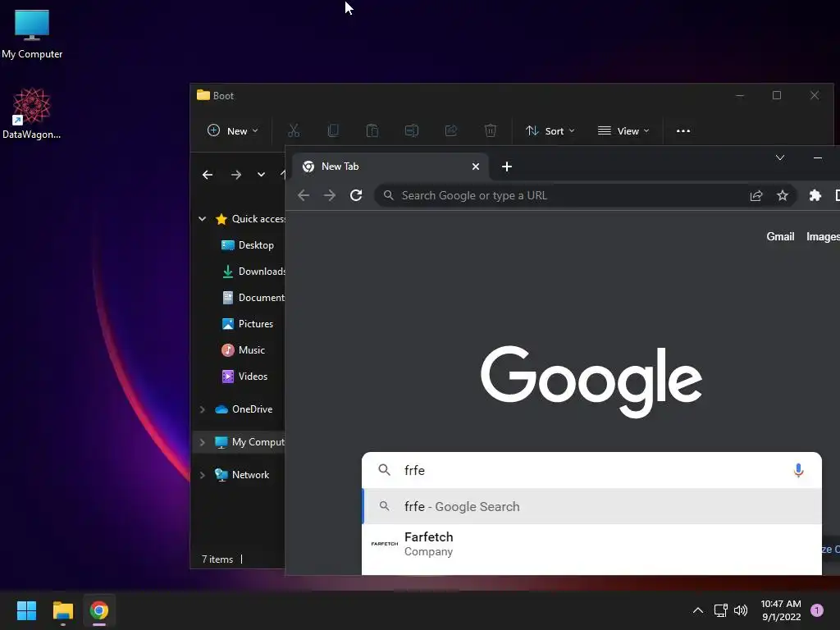Open the DataWagon desktop shortcut
The width and height of the screenshot is (840, 630).
[x=32, y=113]
